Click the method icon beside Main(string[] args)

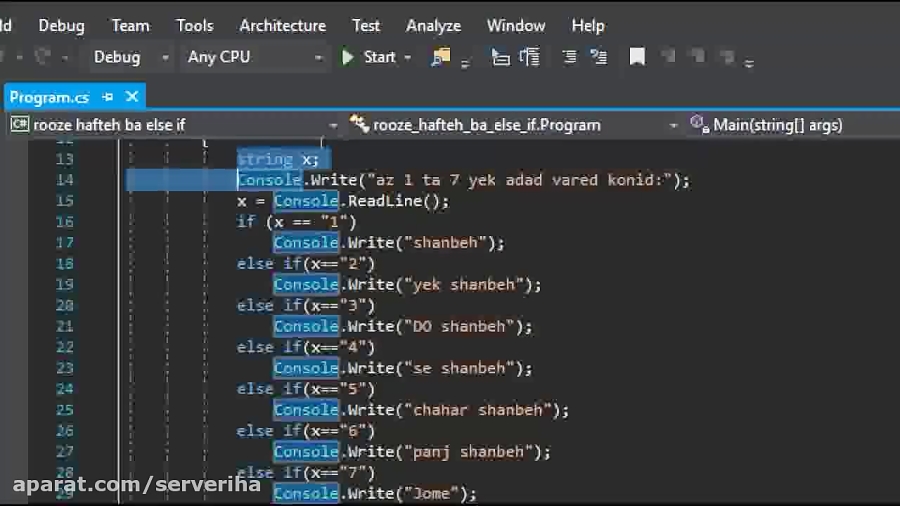(x=699, y=124)
